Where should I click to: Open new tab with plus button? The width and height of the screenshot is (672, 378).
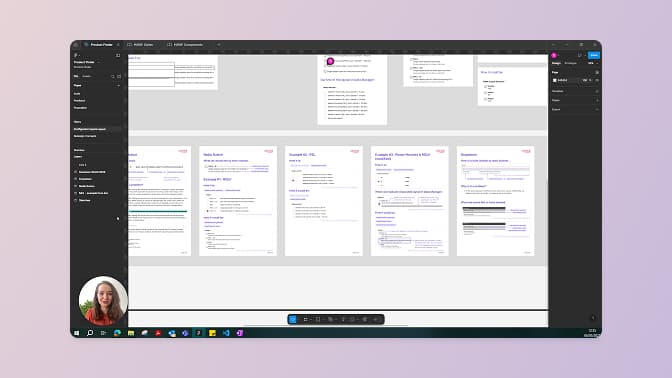[219, 45]
